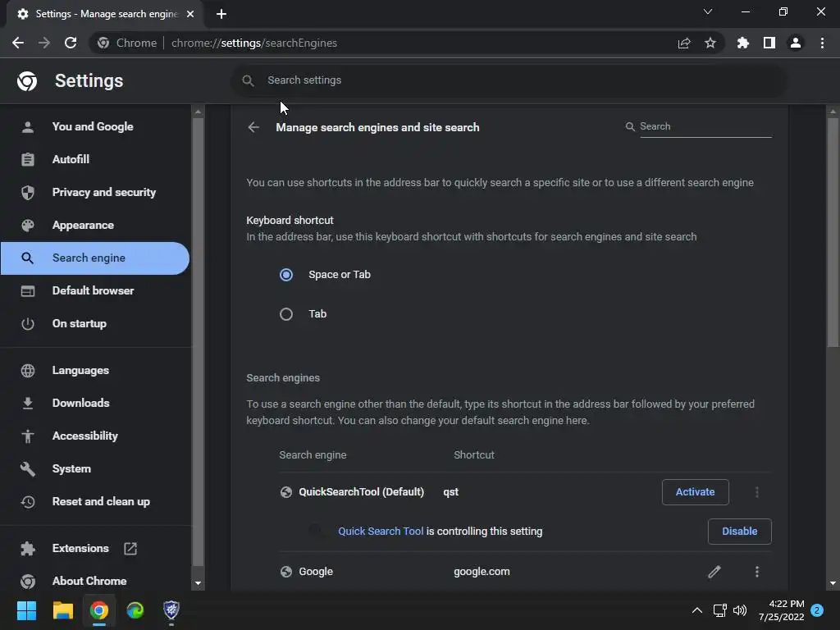840x630 pixels.
Task: Open About Chrome in the sidebar
Action: pyautogui.click(x=95, y=582)
